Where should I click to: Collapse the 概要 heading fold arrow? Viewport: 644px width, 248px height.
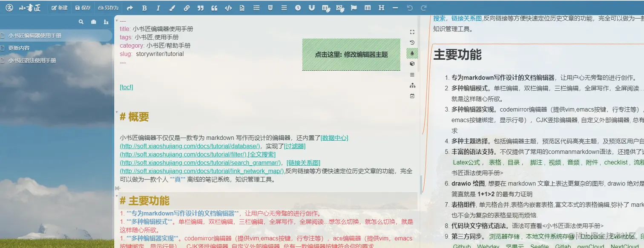click(x=117, y=112)
